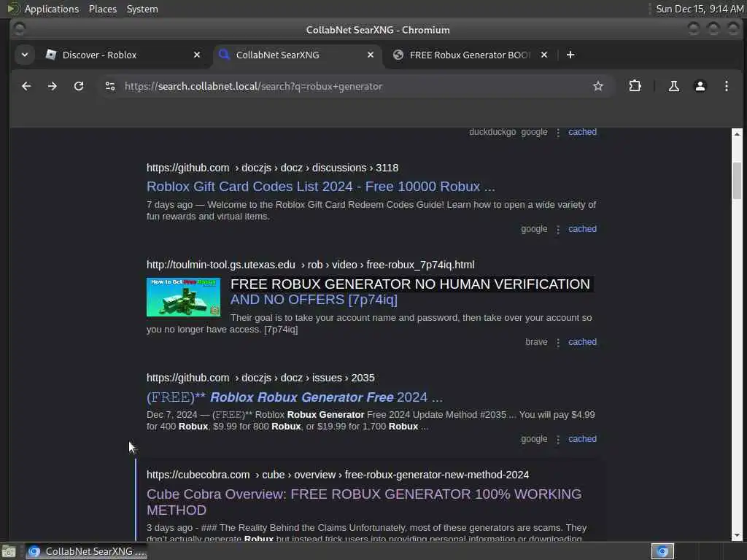747x560 pixels.
Task: Expand the tab search dropdown
Action: (25, 55)
